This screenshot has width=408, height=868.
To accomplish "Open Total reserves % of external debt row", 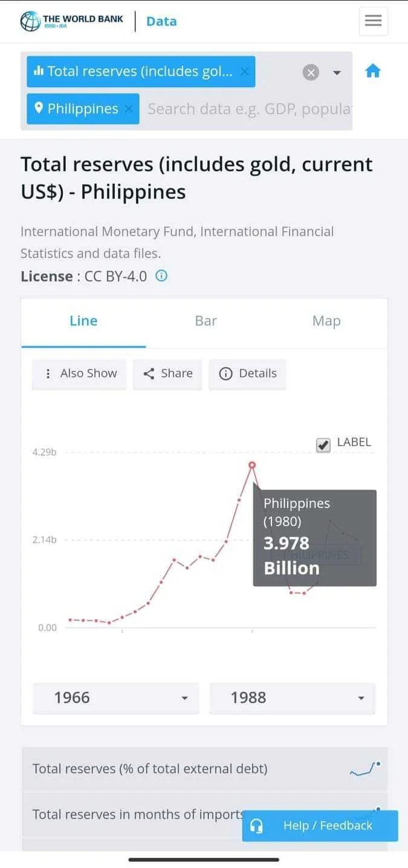I will coord(204,769).
